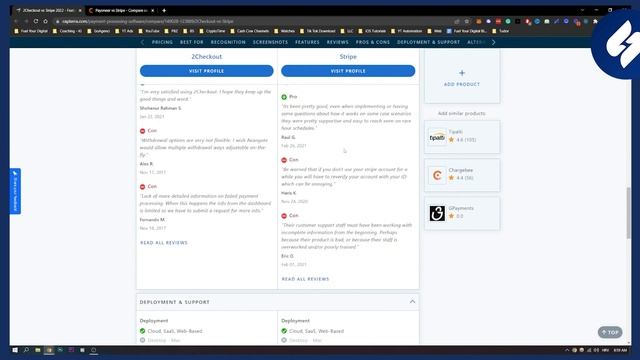Viewport: 640px width, 360px height.
Task: Click Tipalti star rating
Action: click(x=451, y=140)
